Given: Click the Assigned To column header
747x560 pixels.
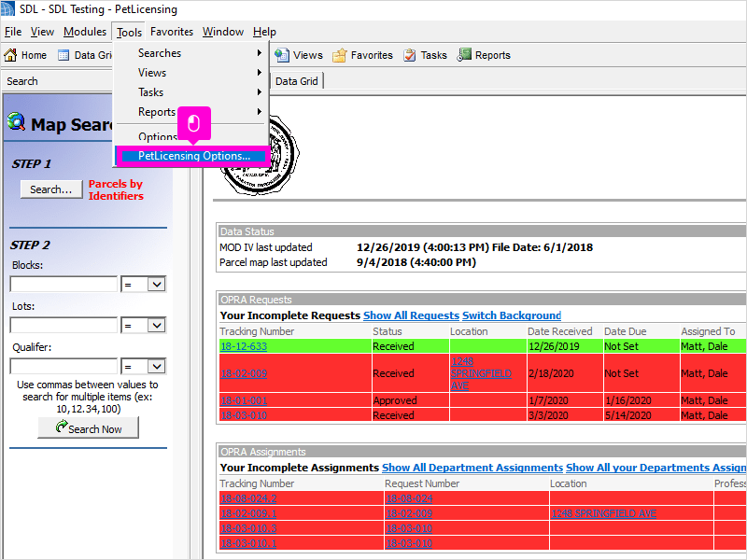Looking at the screenshot, I should (x=708, y=331).
